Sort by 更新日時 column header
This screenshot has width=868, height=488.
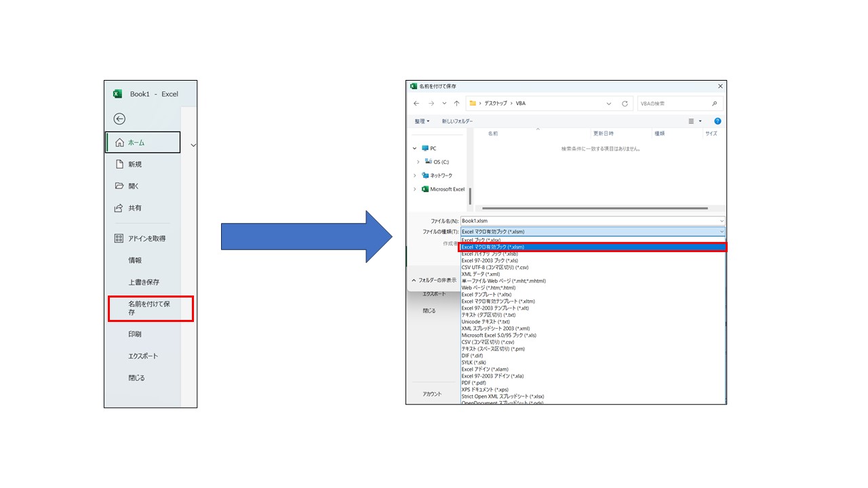point(604,134)
